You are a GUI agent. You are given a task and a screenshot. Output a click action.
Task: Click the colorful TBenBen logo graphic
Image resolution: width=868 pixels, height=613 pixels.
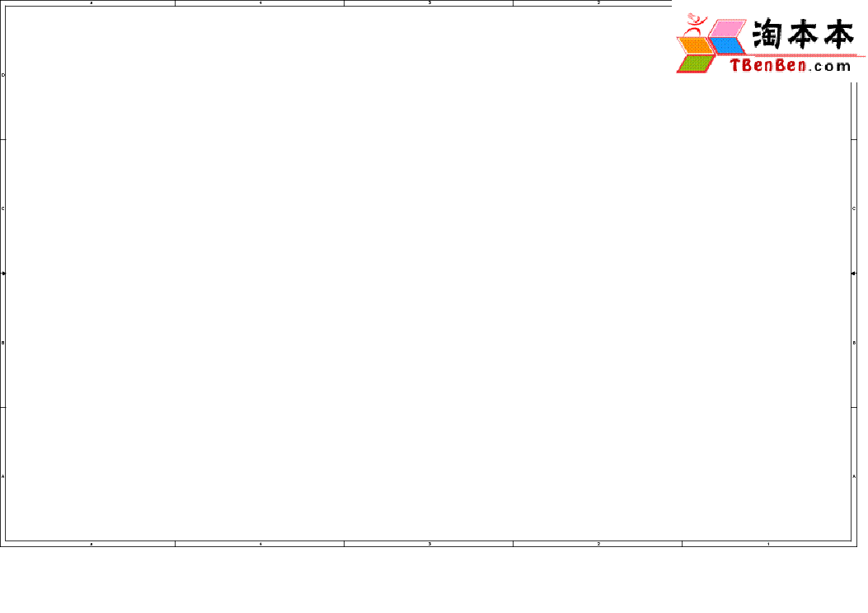(x=706, y=45)
